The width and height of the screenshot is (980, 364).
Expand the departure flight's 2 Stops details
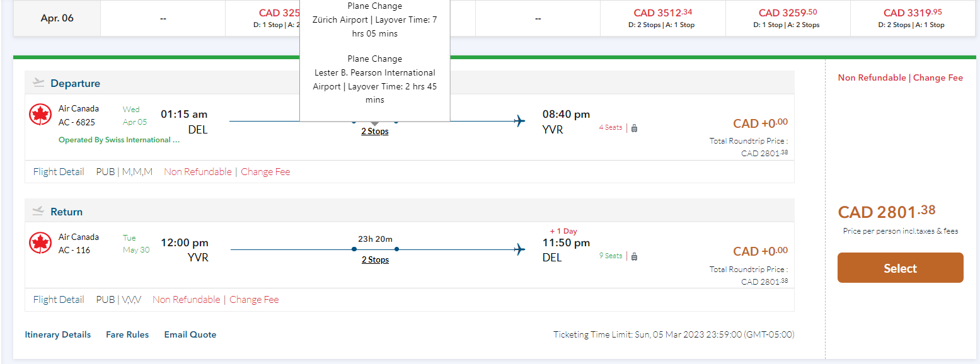[374, 132]
